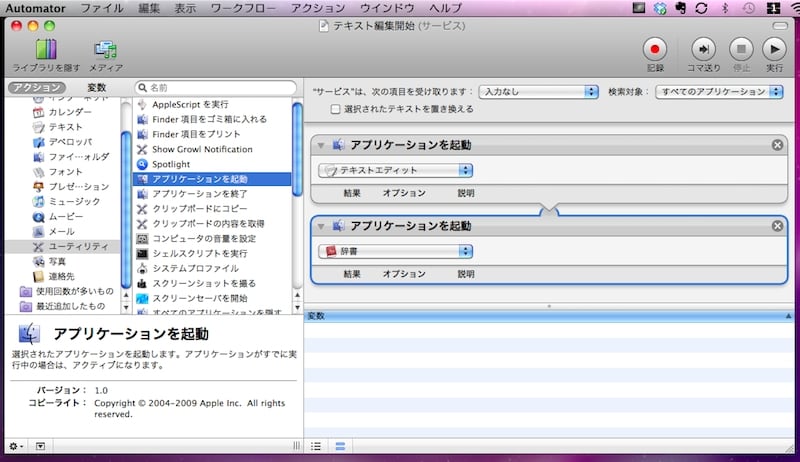This screenshot has width=800, height=462.
Task: Open the すべてのアプリケーション dropdown
Action: coord(719,92)
